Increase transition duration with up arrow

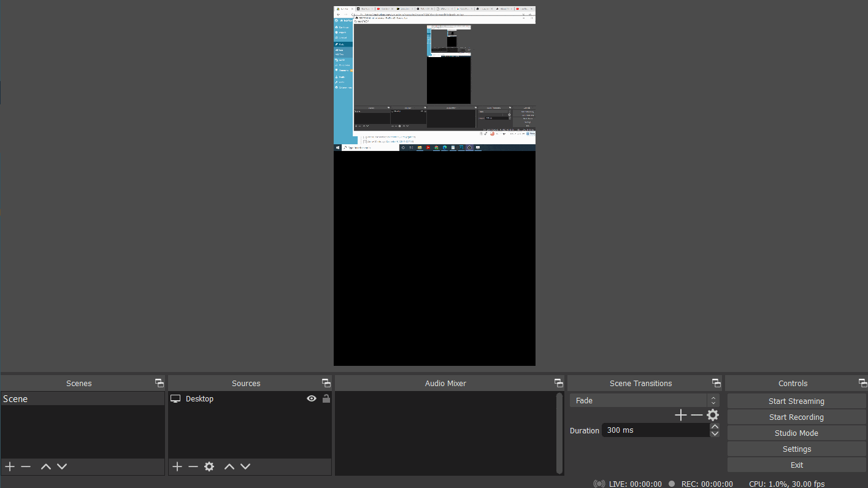[715, 427]
